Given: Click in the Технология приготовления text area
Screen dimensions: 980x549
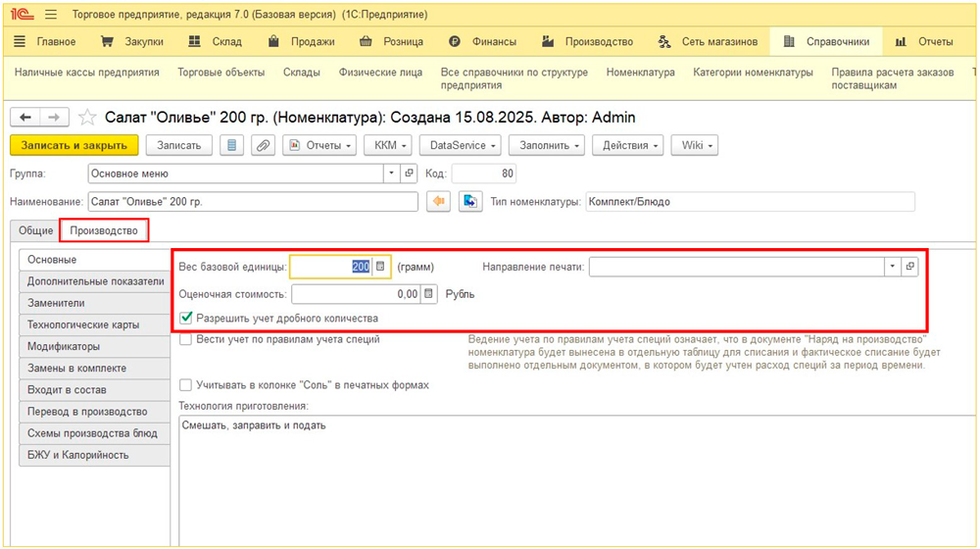Looking at the screenshot, I should 568,471.
